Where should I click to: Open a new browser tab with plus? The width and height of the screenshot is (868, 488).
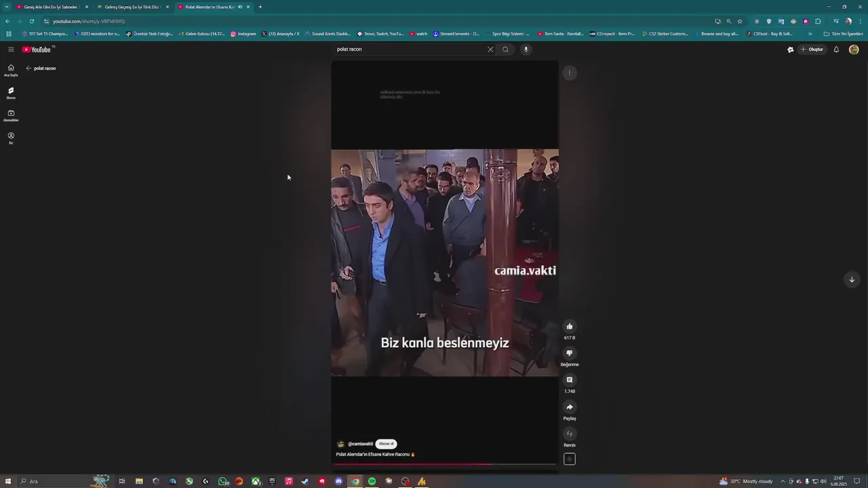260,7
